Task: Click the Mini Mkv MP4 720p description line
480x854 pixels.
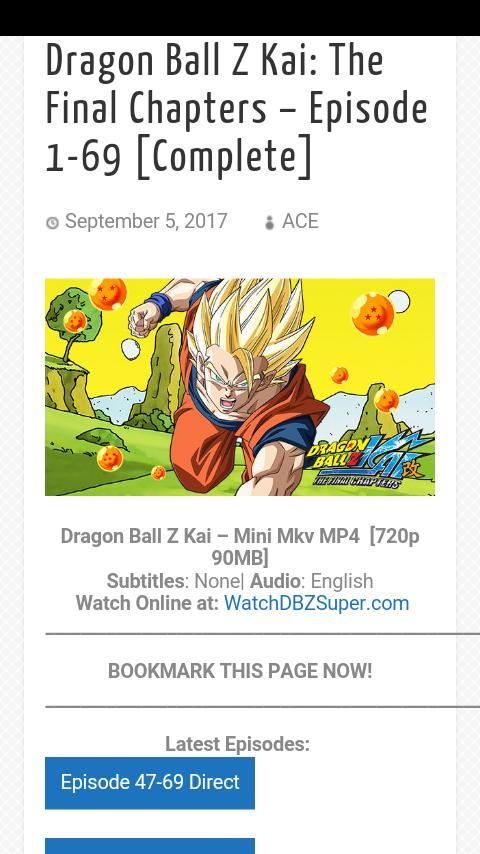Action: click(x=240, y=547)
